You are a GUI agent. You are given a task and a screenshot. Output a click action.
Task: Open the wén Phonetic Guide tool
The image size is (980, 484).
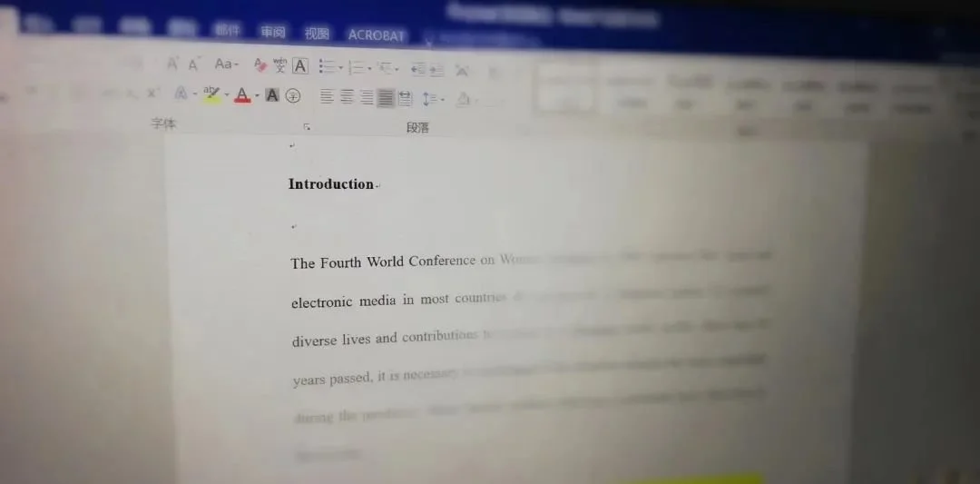pyautogui.click(x=280, y=65)
